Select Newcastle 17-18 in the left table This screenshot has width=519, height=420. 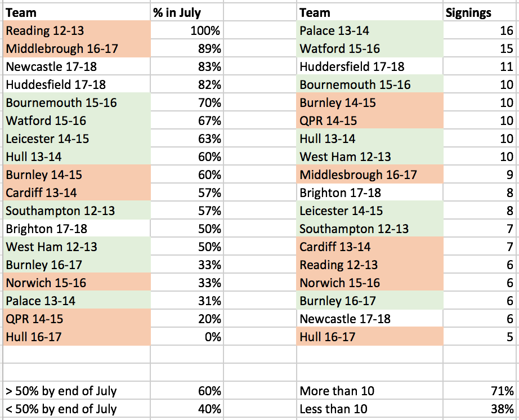pyautogui.click(x=77, y=66)
